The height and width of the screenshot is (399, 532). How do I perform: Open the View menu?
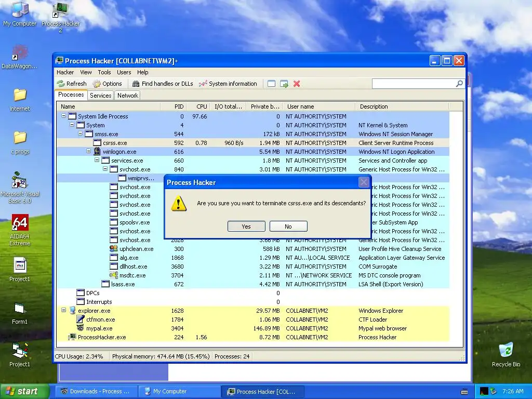[x=86, y=72]
